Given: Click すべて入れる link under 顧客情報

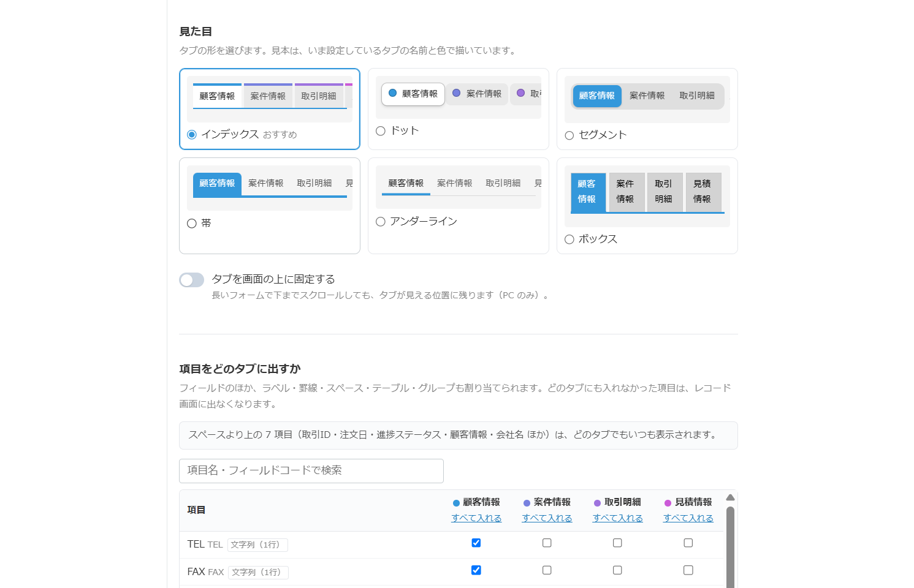Looking at the screenshot, I should (x=476, y=518).
